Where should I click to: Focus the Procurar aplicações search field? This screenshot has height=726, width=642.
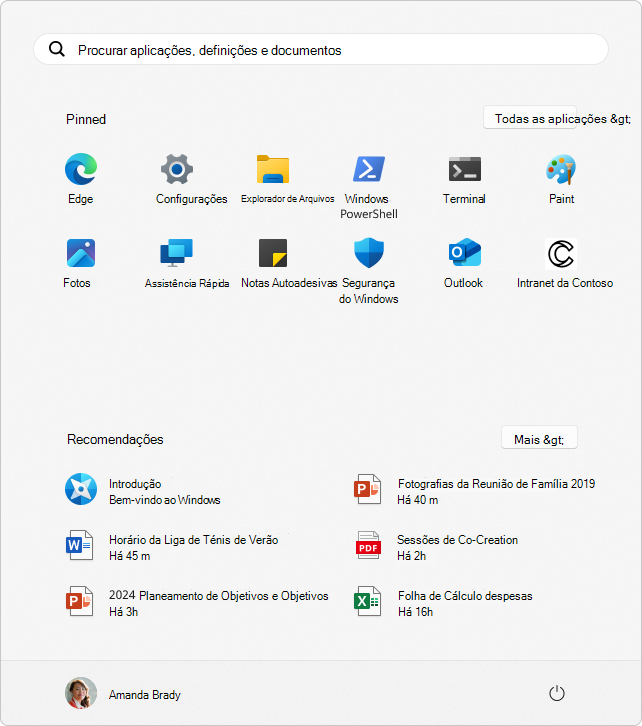pyautogui.click(x=321, y=49)
